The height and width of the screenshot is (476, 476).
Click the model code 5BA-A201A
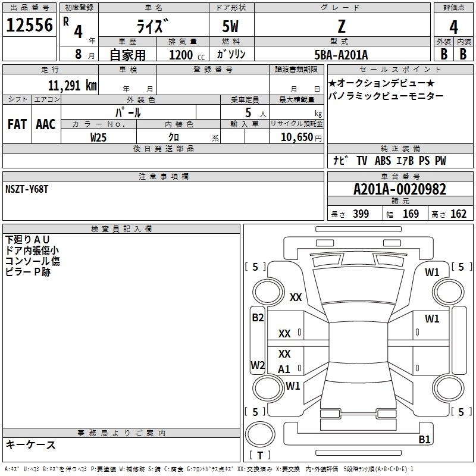(341, 55)
